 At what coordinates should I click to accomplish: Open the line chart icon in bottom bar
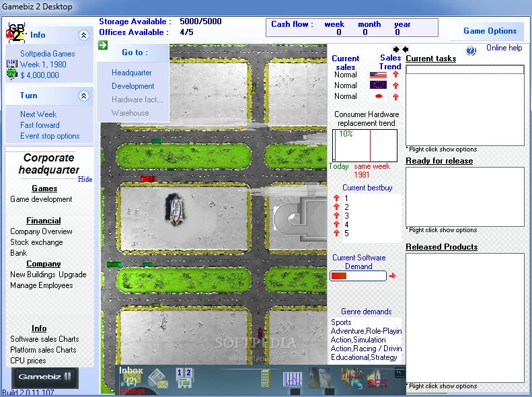click(292, 379)
